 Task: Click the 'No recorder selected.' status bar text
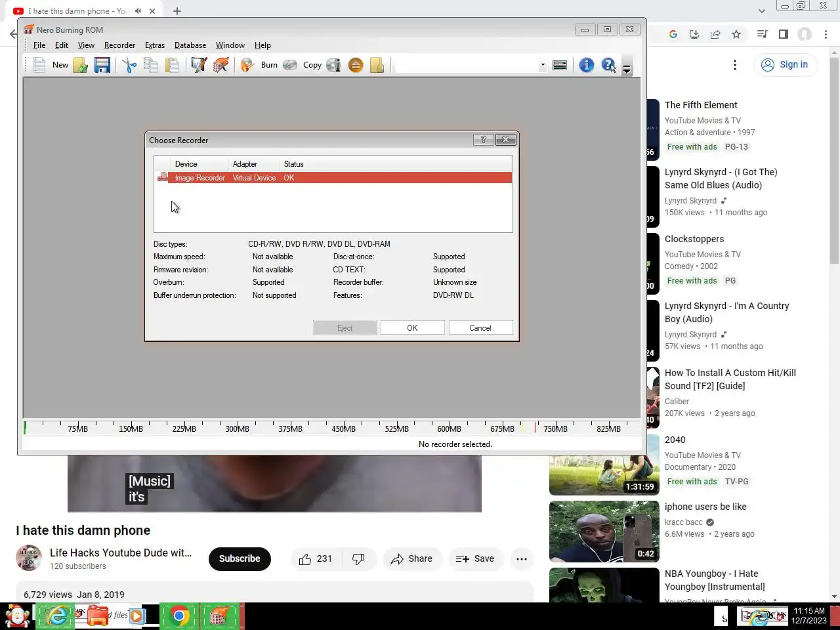tap(455, 444)
